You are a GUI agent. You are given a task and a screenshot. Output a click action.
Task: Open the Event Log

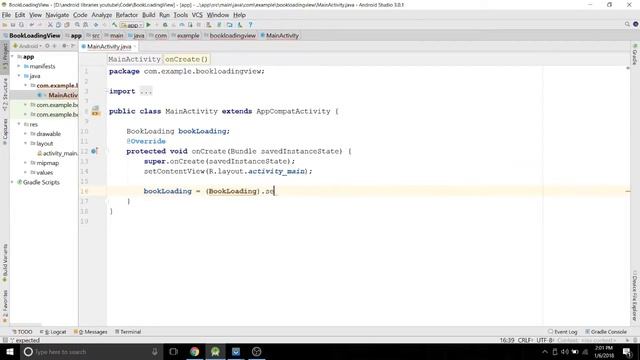tap(563, 332)
